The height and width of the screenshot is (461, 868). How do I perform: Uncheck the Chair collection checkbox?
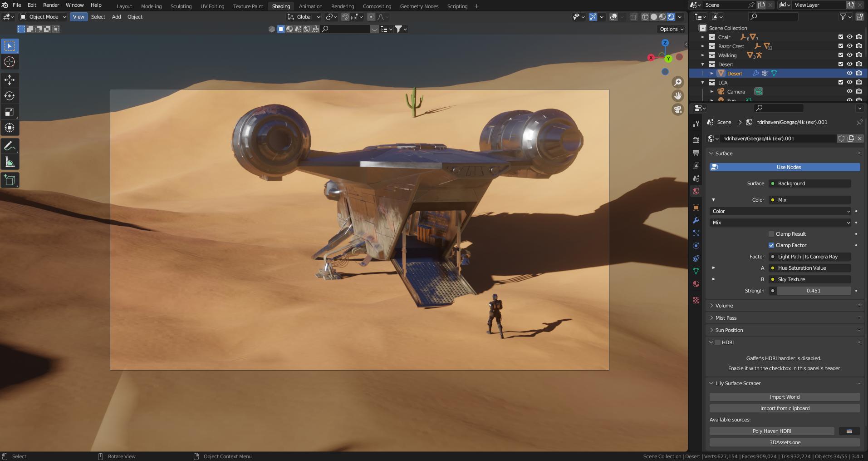point(841,37)
